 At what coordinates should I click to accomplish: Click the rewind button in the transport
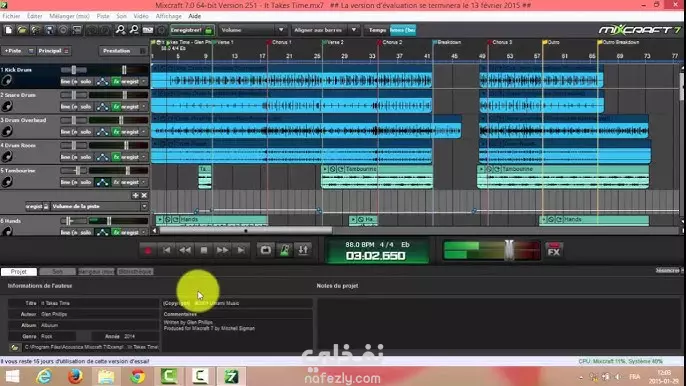(x=185, y=250)
